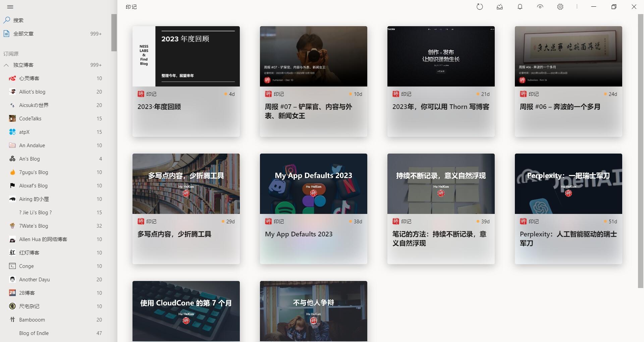Open article 周报 #06 – 奔波的一个多月
This screenshot has width=644, height=342.
560,107
